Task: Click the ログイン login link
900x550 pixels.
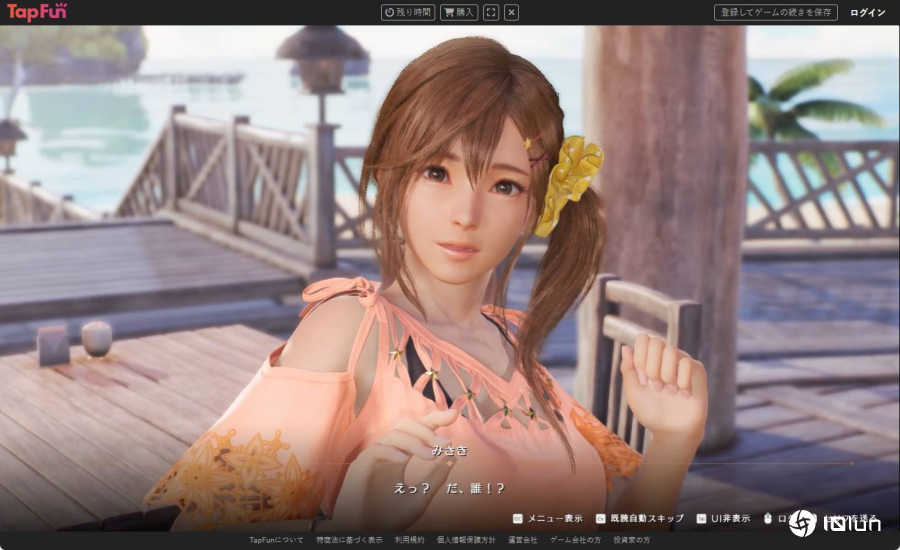Action: (867, 12)
